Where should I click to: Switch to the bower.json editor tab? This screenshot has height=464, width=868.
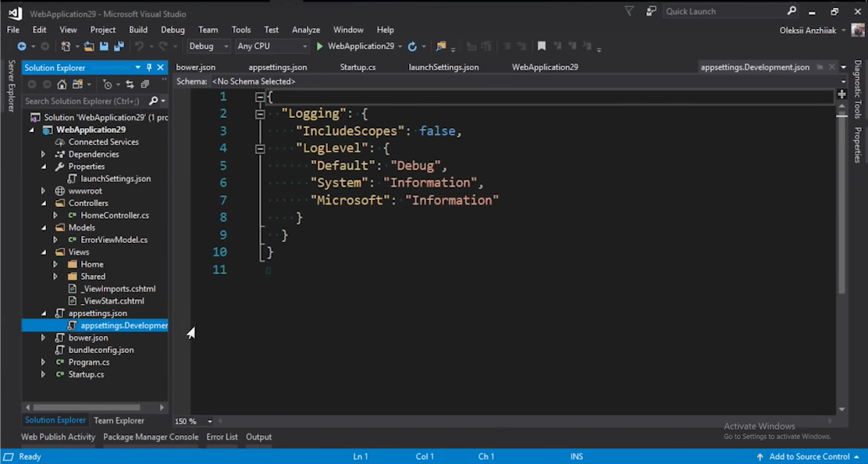tap(195, 67)
